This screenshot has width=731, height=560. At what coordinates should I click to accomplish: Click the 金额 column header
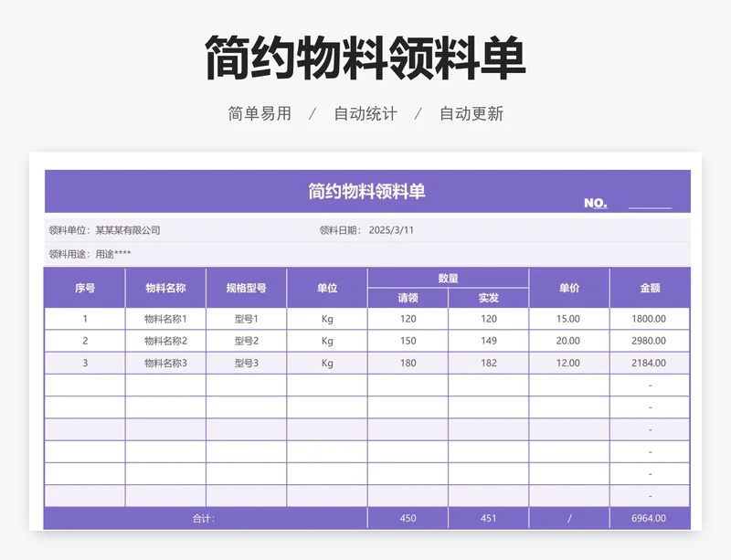click(650, 288)
